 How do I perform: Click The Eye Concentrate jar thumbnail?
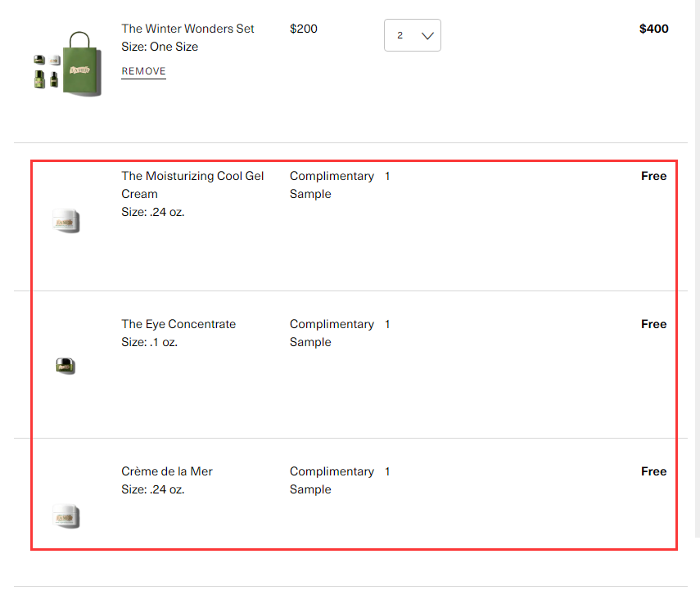click(x=65, y=367)
